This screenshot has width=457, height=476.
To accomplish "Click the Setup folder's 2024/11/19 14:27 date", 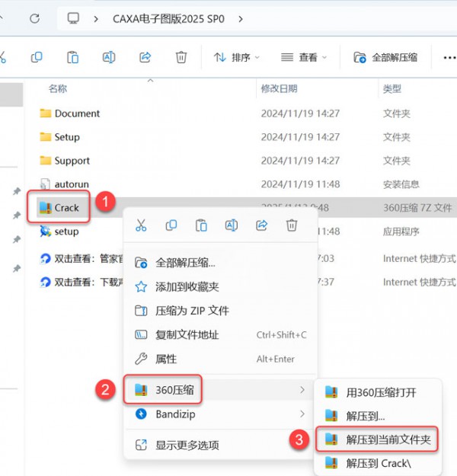I will pos(300,137).
